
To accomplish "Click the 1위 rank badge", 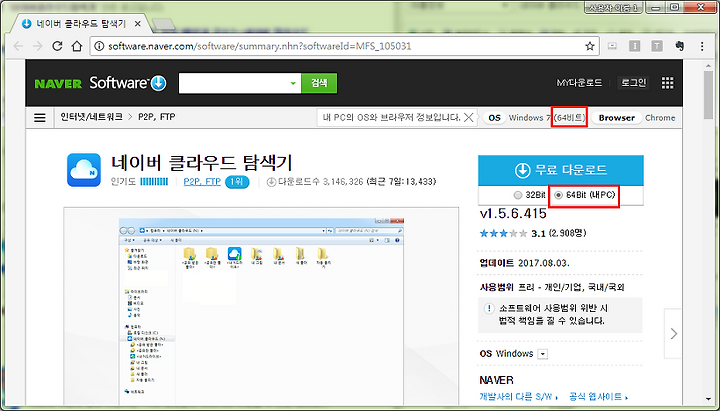I will coord(237,182).
